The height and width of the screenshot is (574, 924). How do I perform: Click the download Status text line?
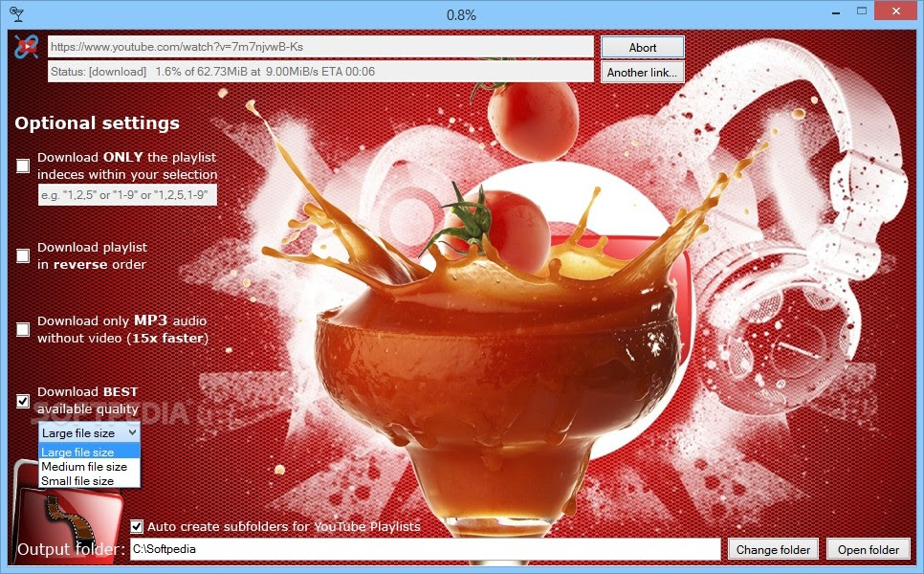(x=320, y=72)
